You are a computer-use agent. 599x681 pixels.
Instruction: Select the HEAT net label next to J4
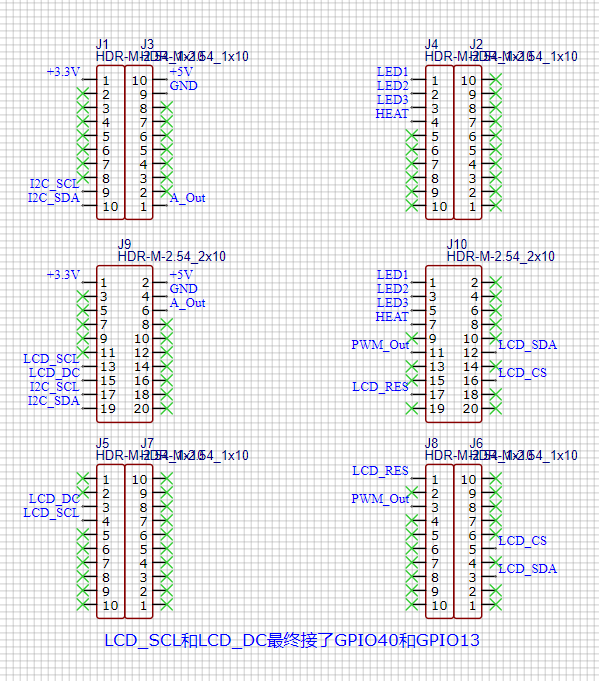(392, 114)
